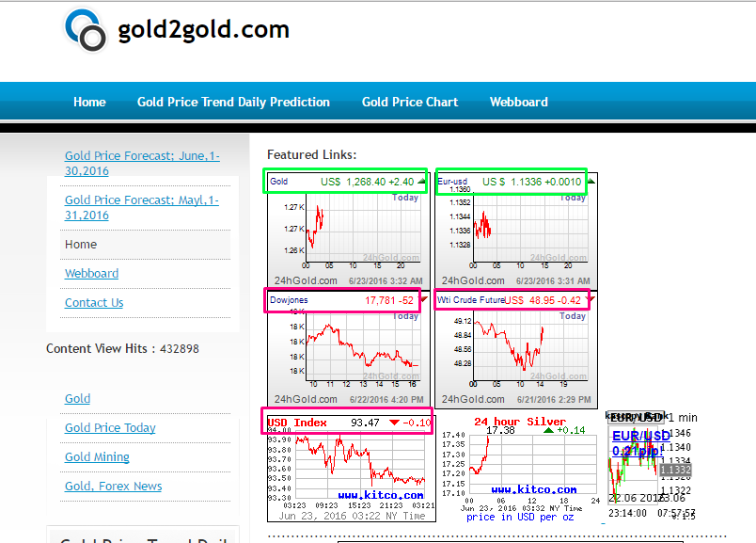Open the Gold Price Chart menu item
Screen dimensions: 756x543
pos(410,102)
